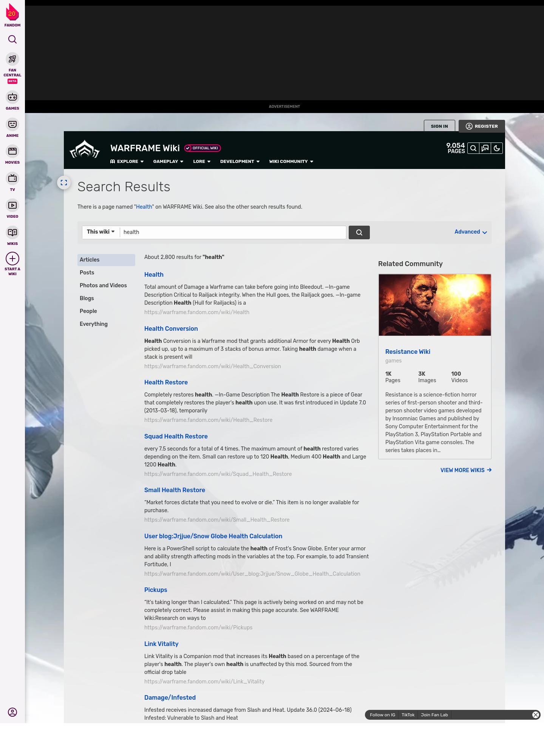Click Follow on IG link
The width and height of the screenshot is (544, 756).
[x=382, y=715]
